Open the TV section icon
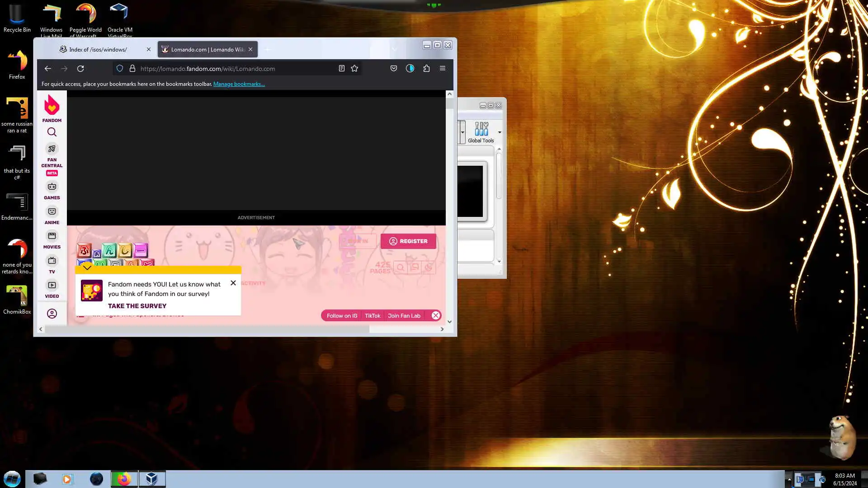Screen dimensions: 868x488 (52, 261)
